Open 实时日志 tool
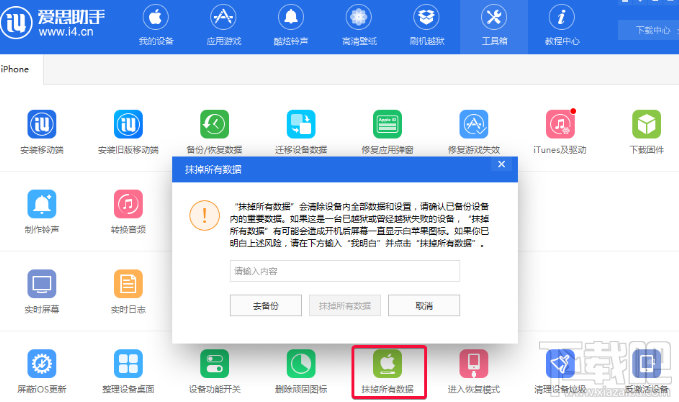Viewport: 679px width, 402px height. coord(128,291)
